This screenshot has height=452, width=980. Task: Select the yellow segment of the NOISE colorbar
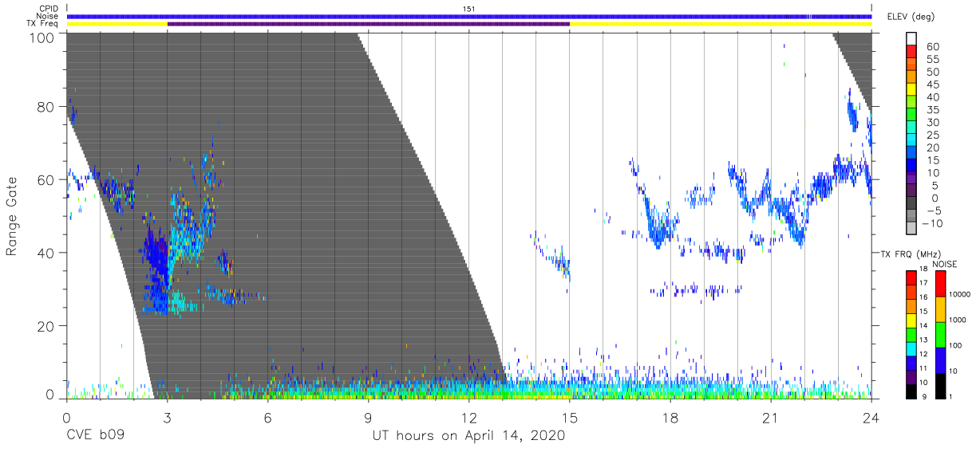pos(940,309)
